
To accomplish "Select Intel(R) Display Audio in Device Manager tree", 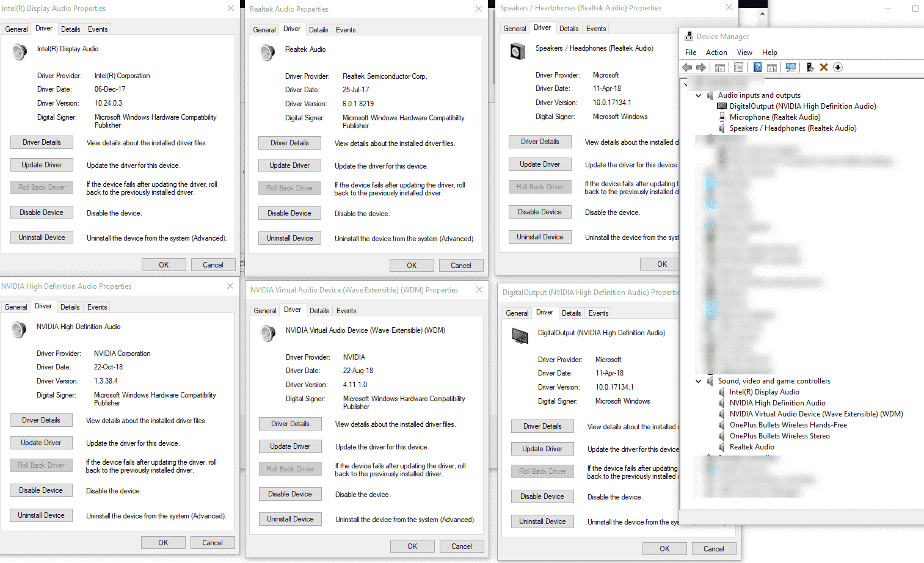I will [x=764, y=392].
